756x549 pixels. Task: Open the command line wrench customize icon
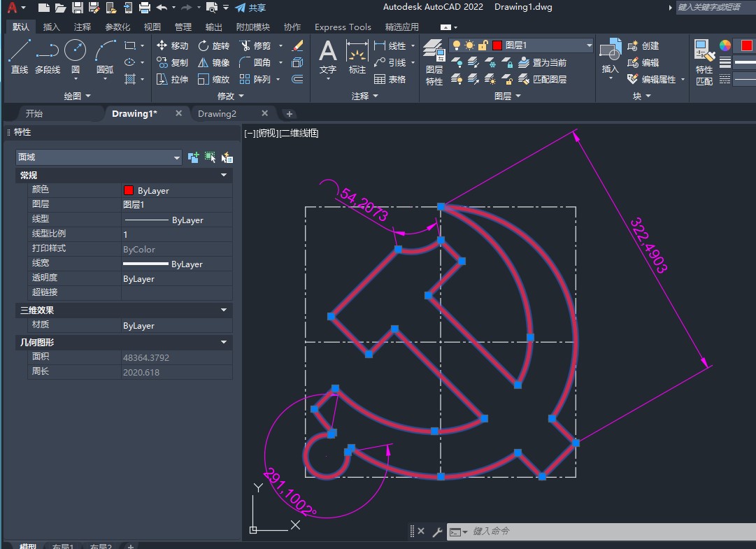pos(437,532)
